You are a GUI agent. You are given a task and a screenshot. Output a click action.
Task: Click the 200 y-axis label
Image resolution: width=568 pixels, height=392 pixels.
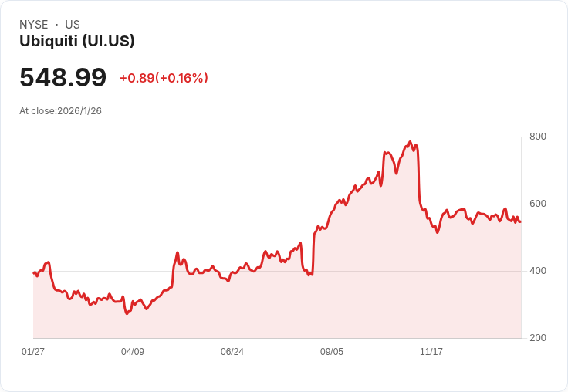(537, 338)
